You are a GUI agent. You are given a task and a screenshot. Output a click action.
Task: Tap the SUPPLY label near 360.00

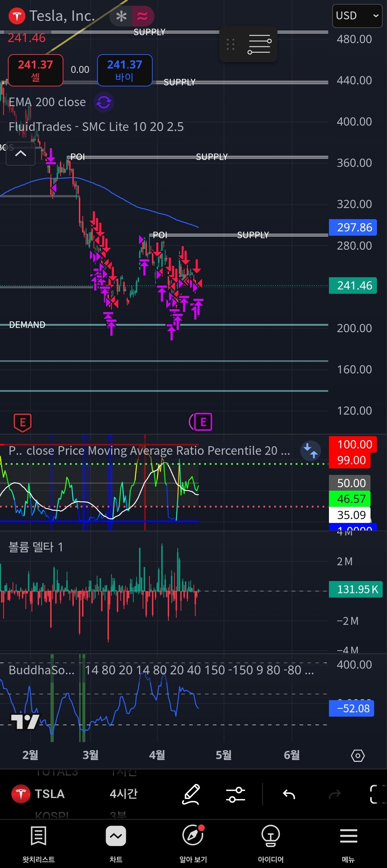[212, 157]
